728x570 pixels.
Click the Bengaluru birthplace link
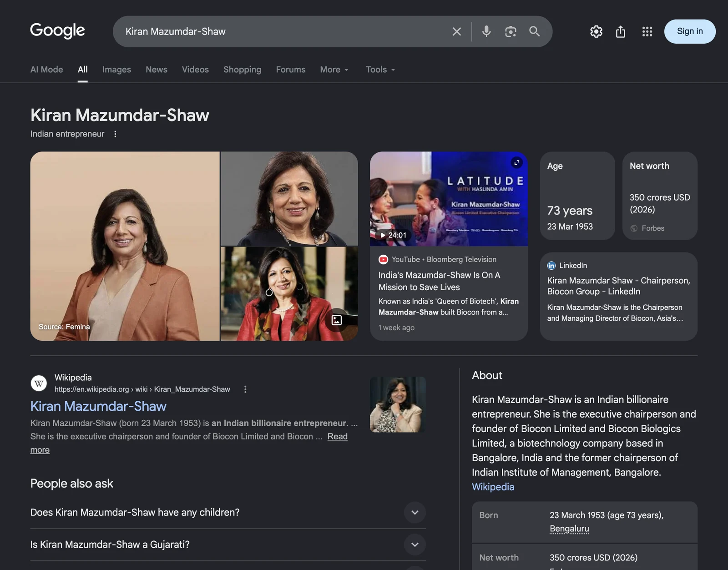tap(569, 529)
